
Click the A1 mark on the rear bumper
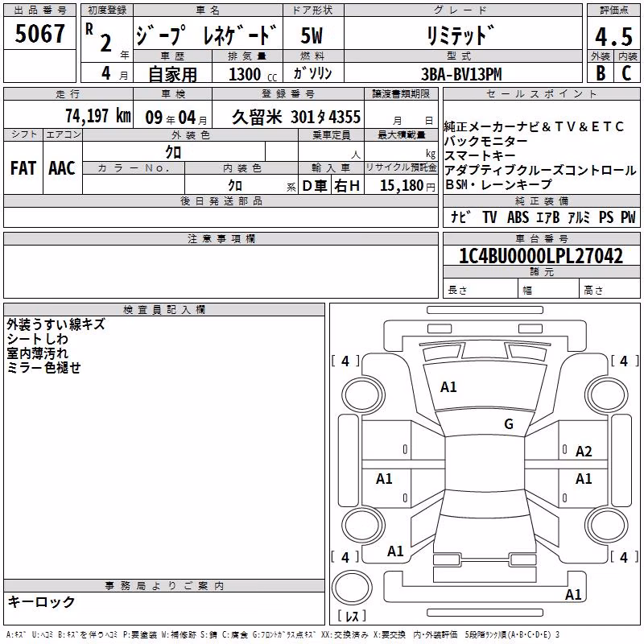(x=573, y=594)
